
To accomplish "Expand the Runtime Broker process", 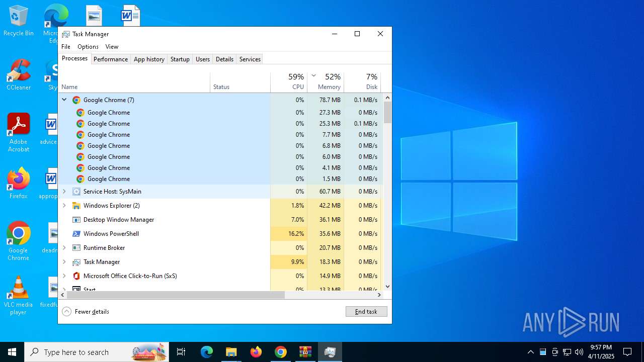I will pos(64,248).
